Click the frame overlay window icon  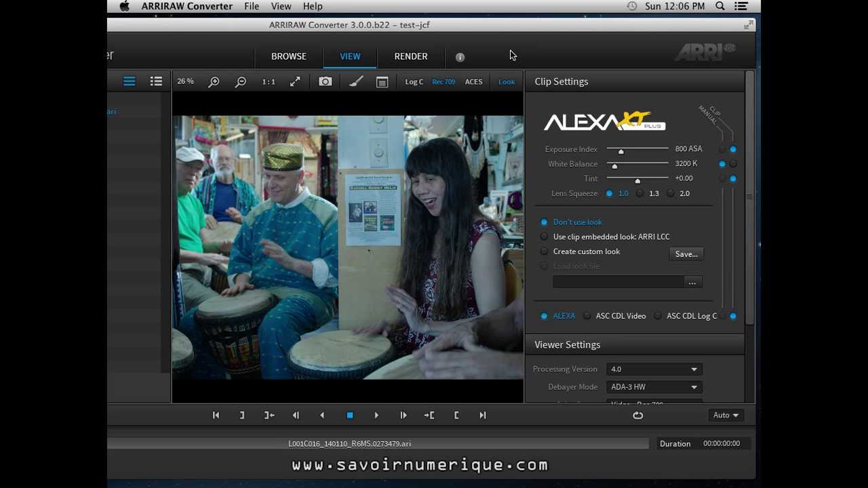pos(382,82)
